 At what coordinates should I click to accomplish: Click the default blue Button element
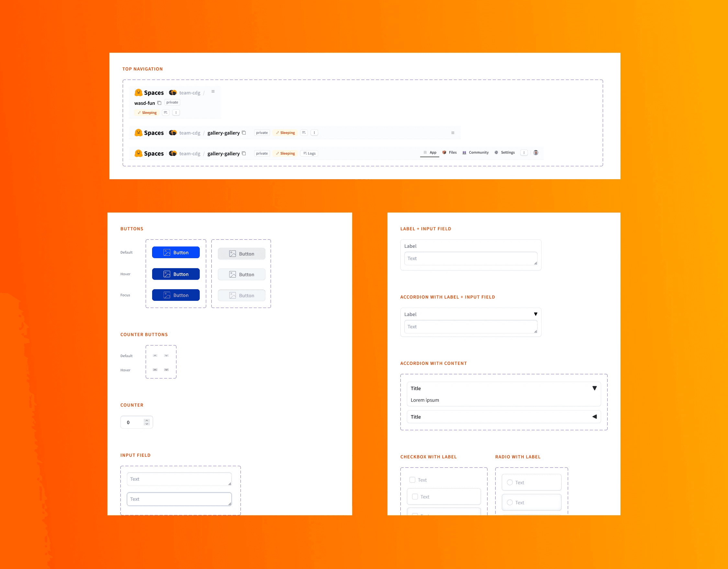(176, 253)
